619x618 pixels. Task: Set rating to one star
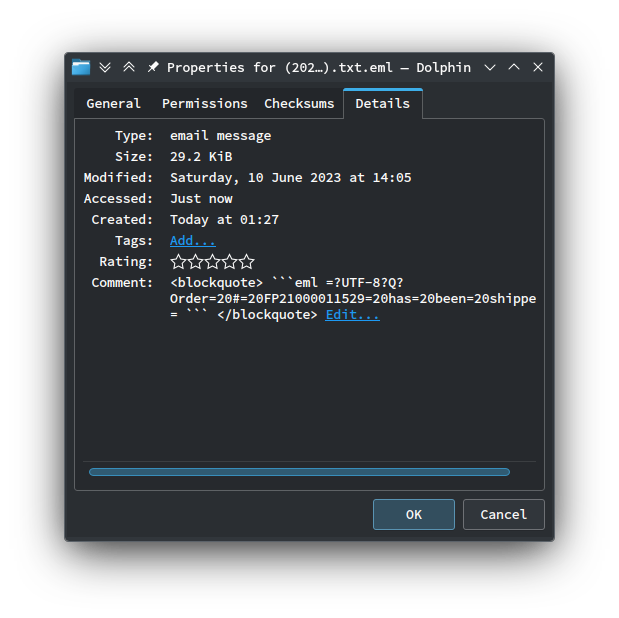(x=178, y=262)
